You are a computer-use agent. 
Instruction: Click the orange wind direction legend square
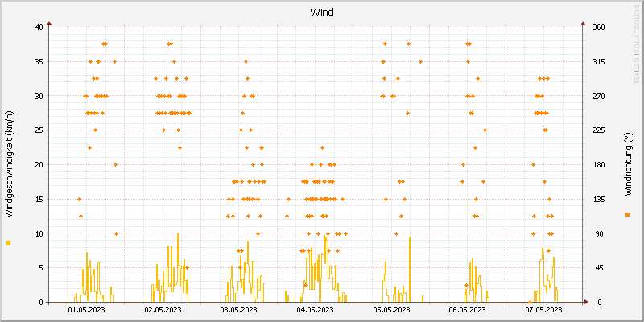(627, 214)
